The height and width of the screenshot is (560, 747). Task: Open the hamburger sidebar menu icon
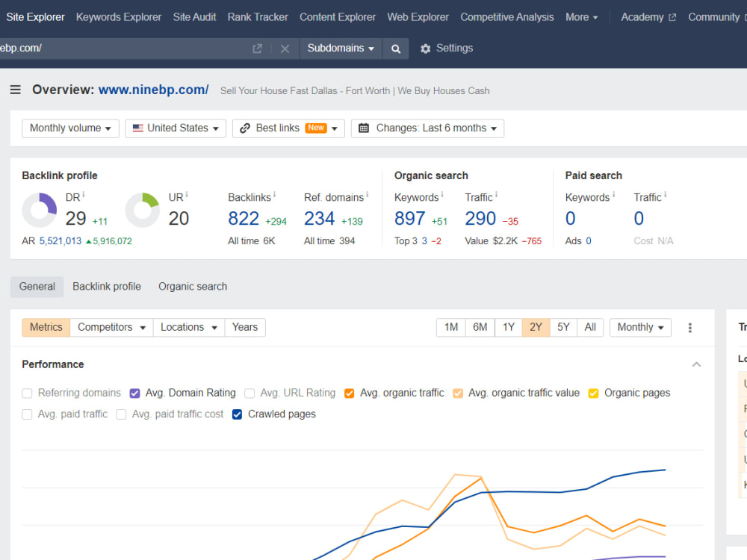coord(15,90)
